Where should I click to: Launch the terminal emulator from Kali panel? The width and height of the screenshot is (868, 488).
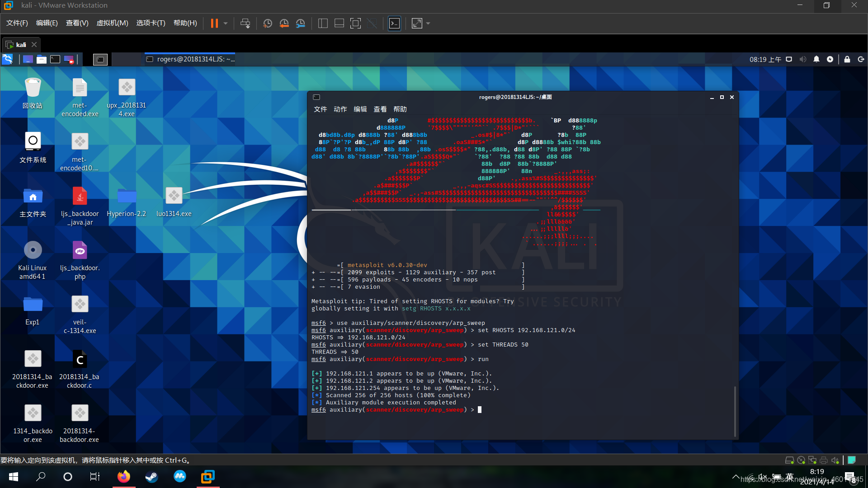coord(55,59)
